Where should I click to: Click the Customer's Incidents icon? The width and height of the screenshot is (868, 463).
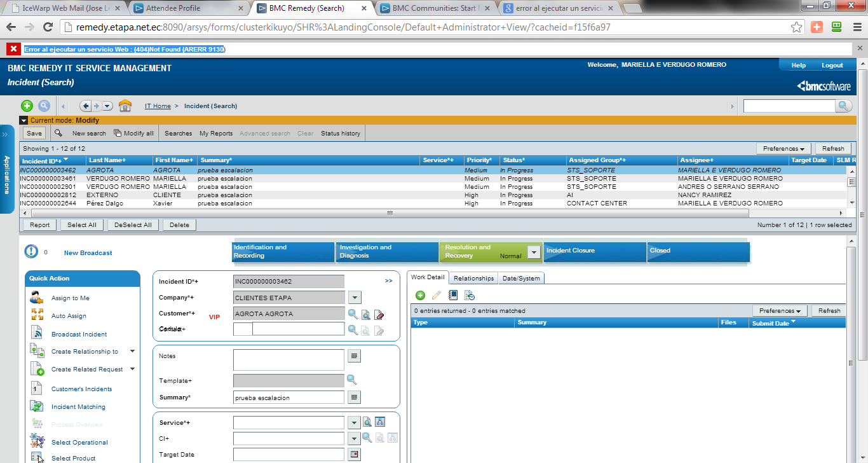click(x=37, y=388)
